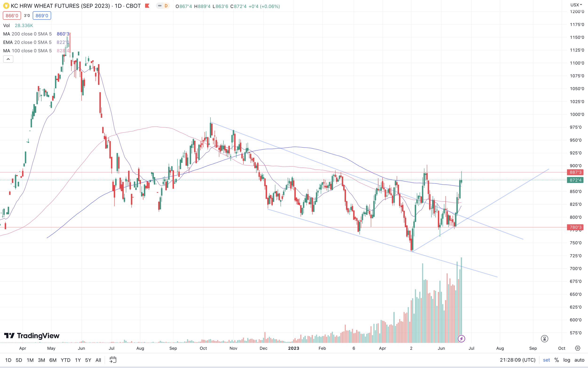Image resolution: width=588 pixels, height=368 pixels.
Task: Click the blue 869'0 buy button
Action: (x=42, y=16)
